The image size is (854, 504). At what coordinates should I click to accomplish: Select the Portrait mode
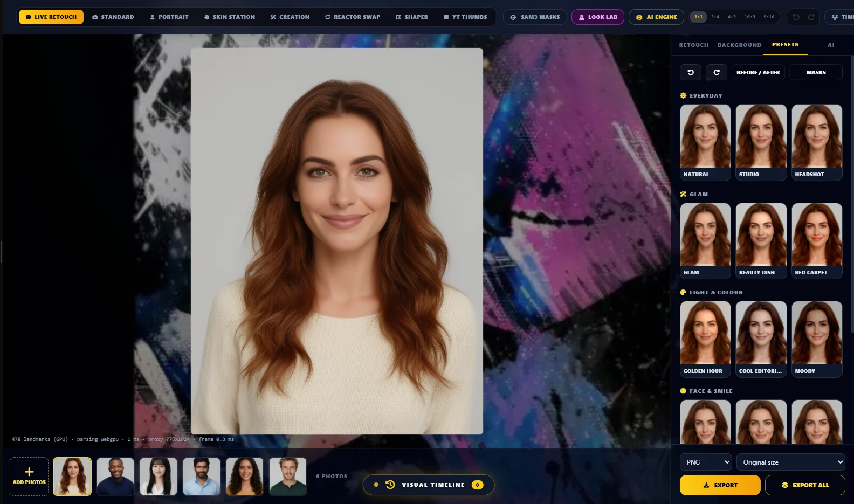(169, 17)
